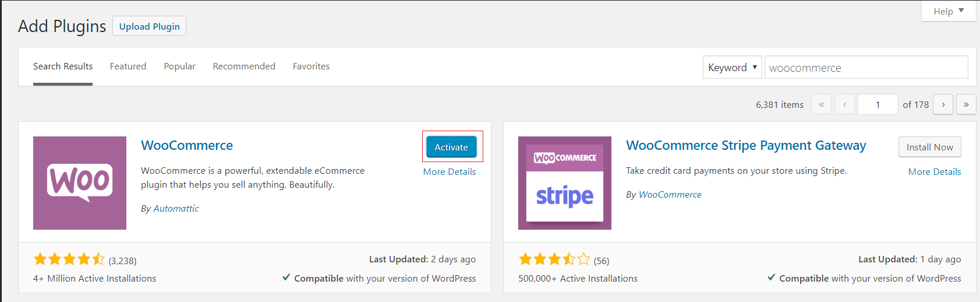The width and height of the screenshot is (980, 302).
Task: Switch to the Recommended tab
Action: [x=244, y=66]
